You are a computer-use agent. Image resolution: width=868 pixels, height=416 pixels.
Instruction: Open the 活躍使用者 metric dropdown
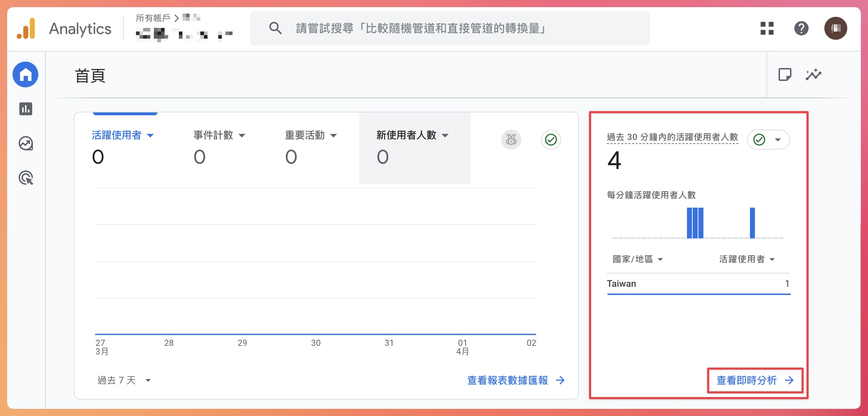coord(123,135)
